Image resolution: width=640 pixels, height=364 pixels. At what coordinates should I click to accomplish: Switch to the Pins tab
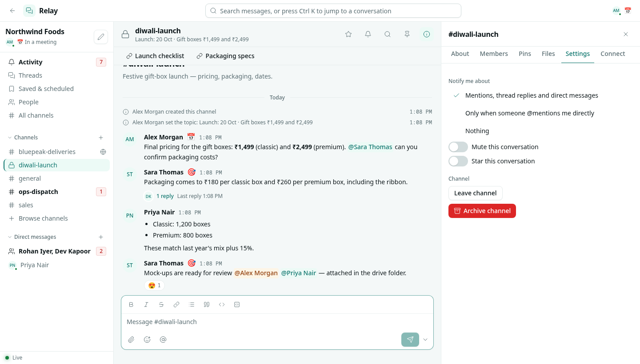pos(525,54)
